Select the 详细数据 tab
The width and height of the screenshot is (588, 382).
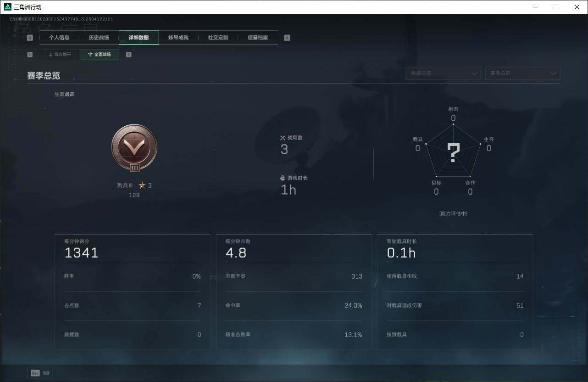tap(139, 38)
